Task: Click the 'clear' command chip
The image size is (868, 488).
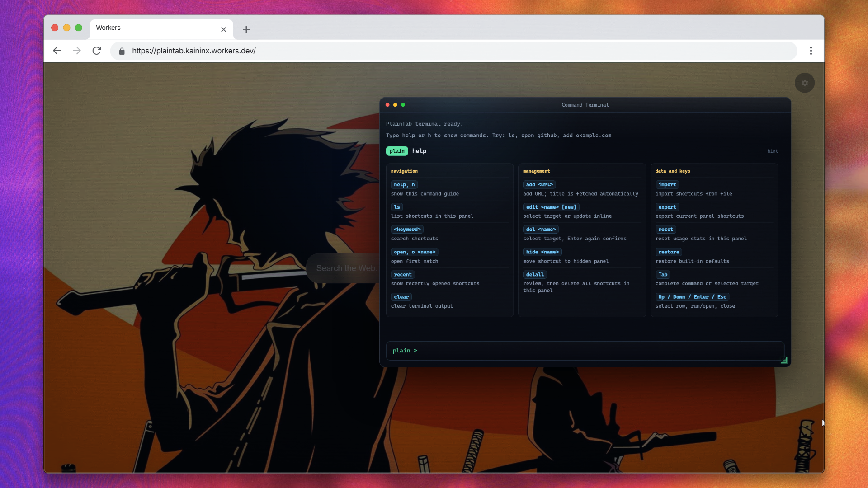Action: [401, 297]
